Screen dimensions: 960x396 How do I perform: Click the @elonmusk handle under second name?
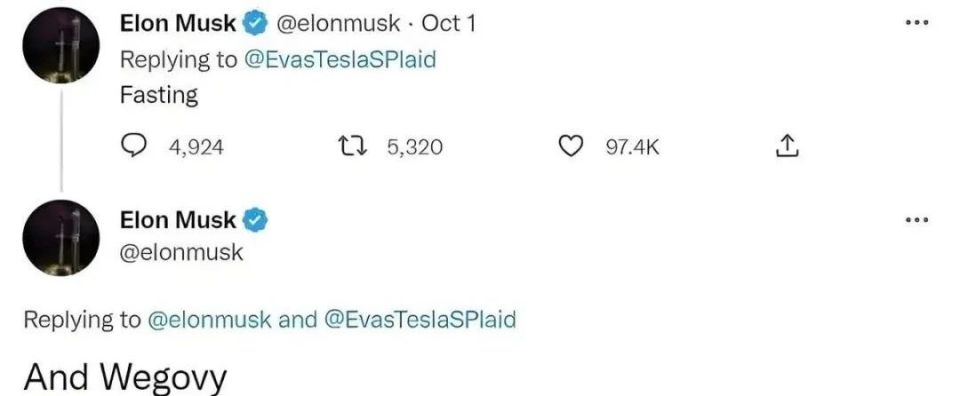(181, 252)
